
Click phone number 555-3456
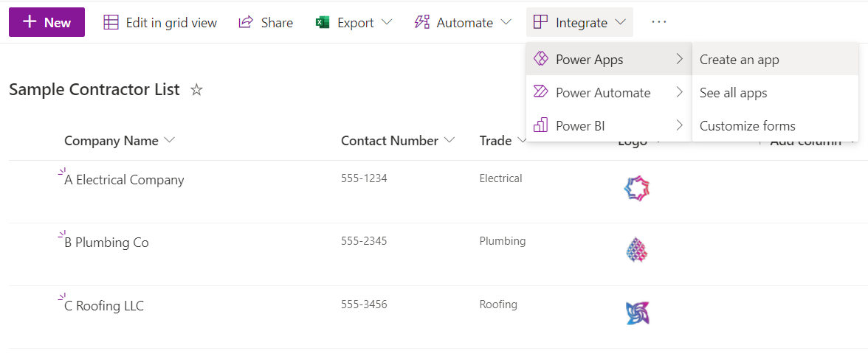(364, 304)
